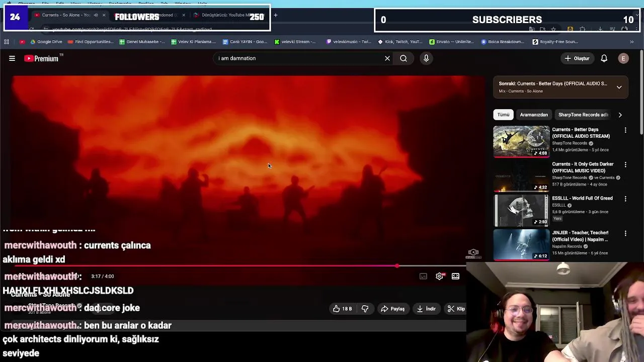The width and height of the screenshot is (644, 362).
Task: Open the velevkimusic Twitch bookmark
Action: tap(349, 42)
